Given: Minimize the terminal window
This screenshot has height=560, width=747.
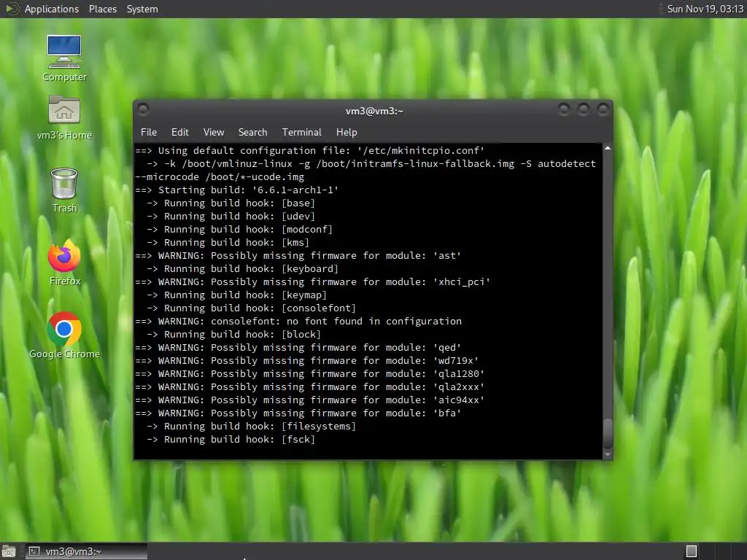Looking at the screenshot, I should pyautogui.click(x=564, y=109).
